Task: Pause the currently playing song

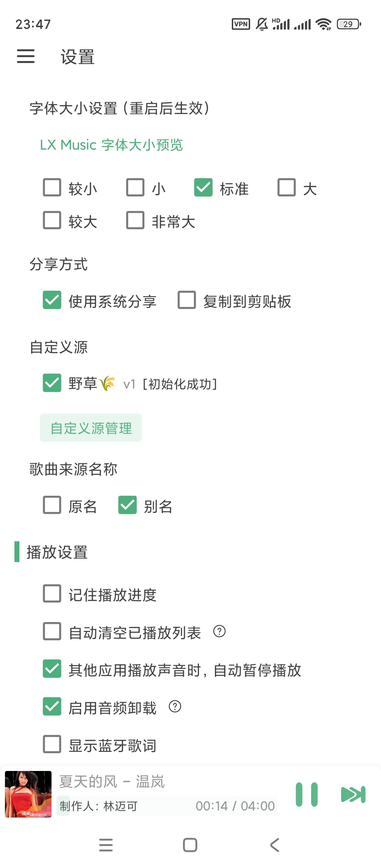Action: [307, 795]
